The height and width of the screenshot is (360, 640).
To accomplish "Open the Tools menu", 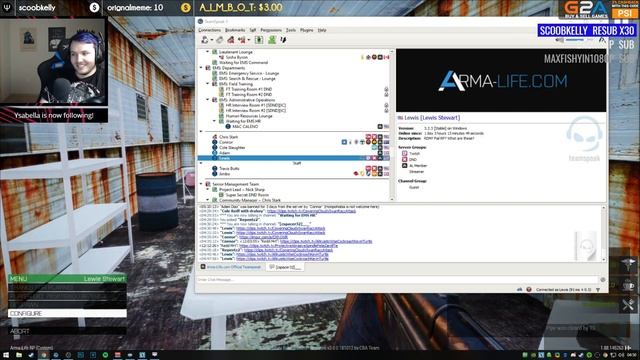I will click(291, 30).
